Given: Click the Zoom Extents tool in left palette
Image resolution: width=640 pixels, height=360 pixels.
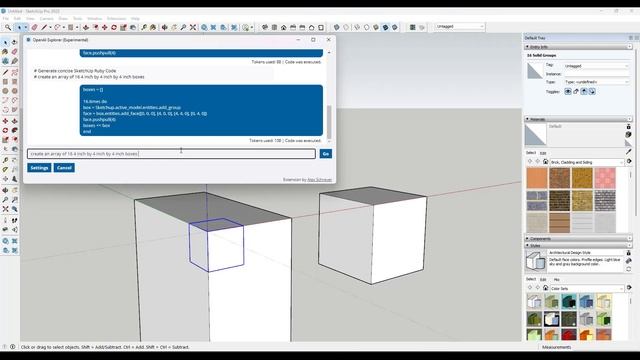Looking at the screenshot, I should coord(5,209).
